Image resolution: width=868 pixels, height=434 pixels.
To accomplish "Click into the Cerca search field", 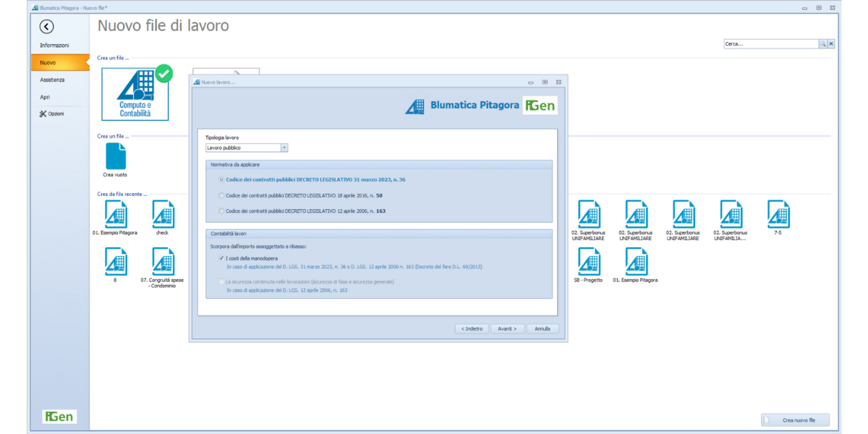I will tap(770, 44).
